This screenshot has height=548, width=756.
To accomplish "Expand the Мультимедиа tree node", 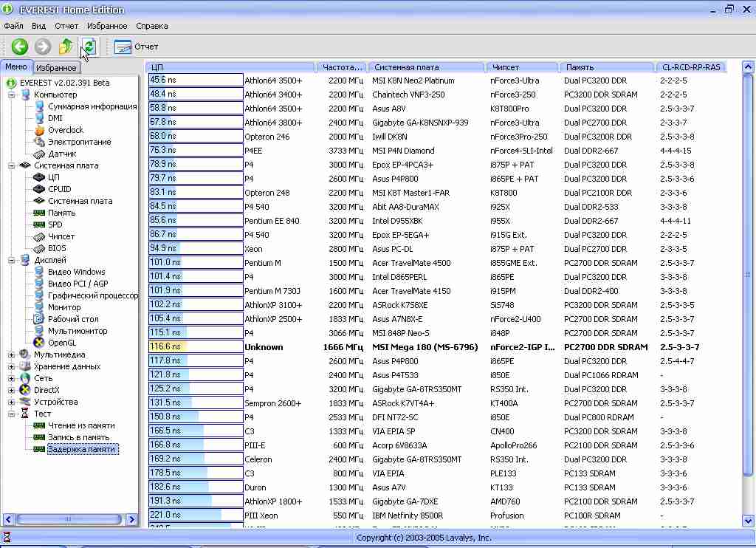I will (x=11, y=355).
